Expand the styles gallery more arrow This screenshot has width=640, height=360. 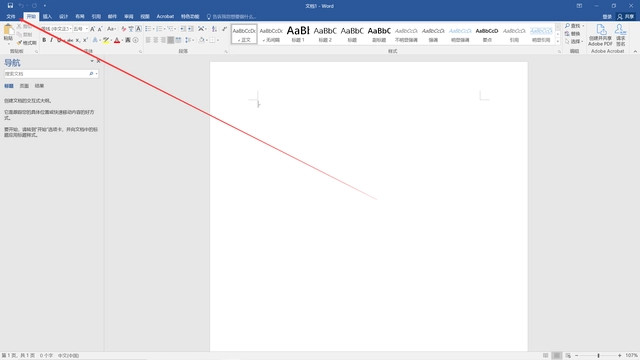coord(558,41)
